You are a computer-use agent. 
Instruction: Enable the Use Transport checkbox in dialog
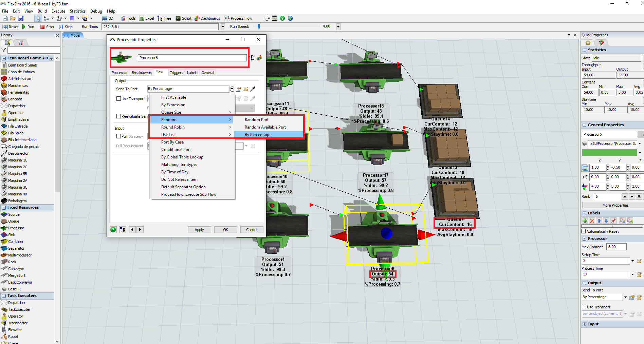[119, 99]
